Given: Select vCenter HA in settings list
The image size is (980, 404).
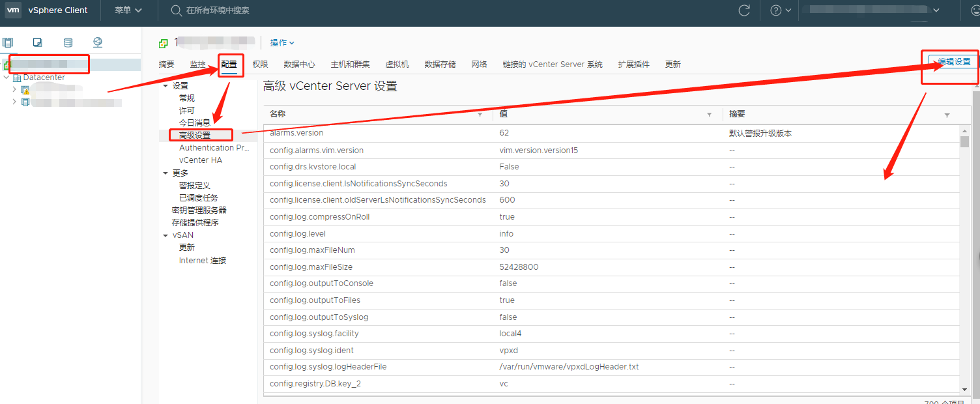Looking at the screenshot, I should click(x=201, y=160).
